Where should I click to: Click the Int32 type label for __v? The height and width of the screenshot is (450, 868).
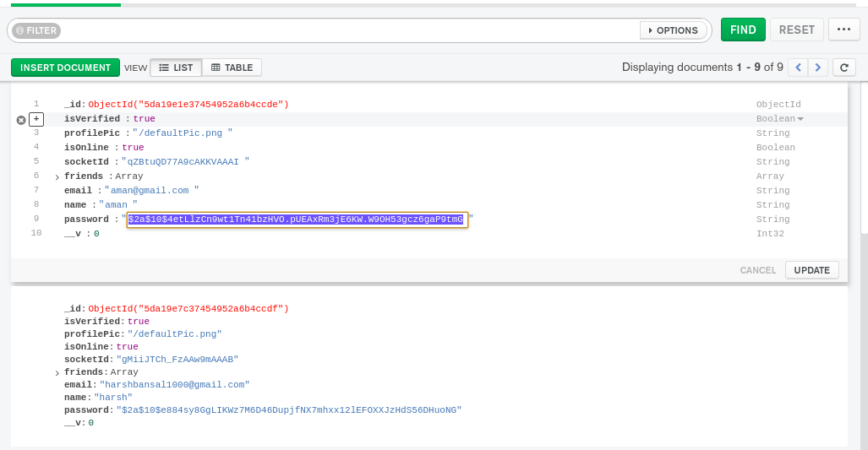point(770,233)
